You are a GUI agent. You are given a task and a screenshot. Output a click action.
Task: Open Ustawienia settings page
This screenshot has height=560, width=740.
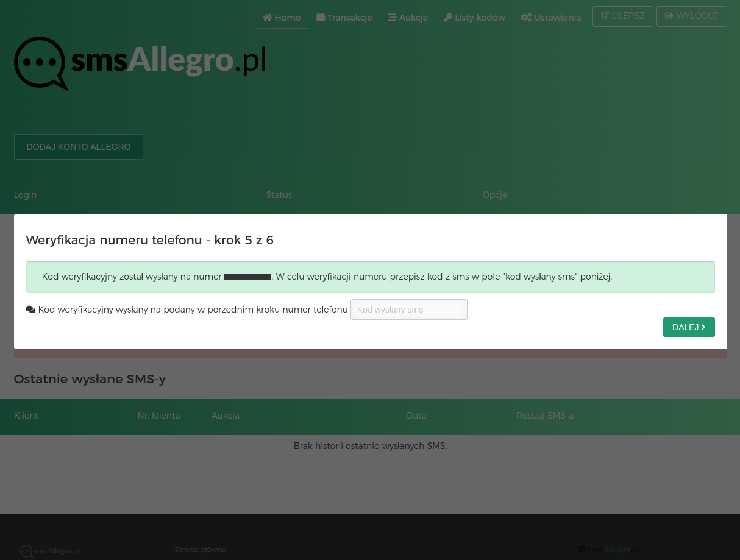point(551,18)
